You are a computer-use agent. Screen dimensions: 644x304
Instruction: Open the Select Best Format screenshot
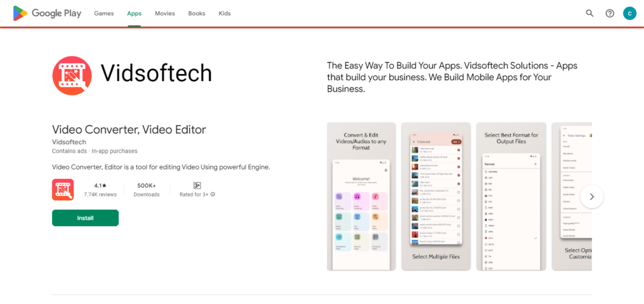[511, 197]
